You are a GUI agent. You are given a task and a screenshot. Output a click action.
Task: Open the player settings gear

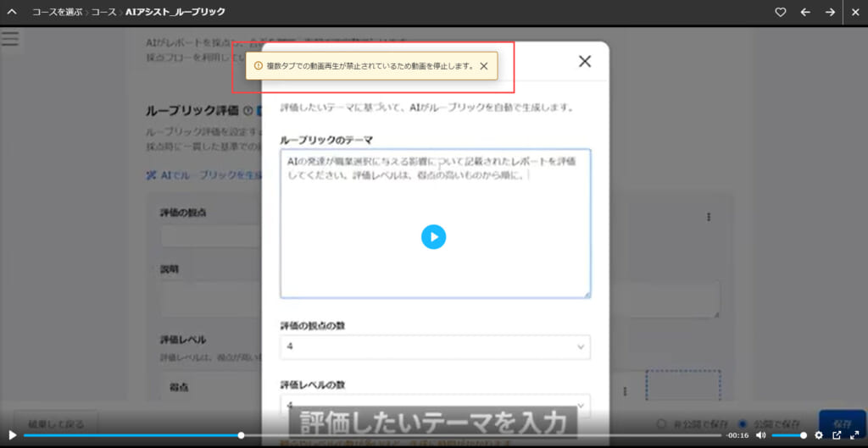click(819, 435)
